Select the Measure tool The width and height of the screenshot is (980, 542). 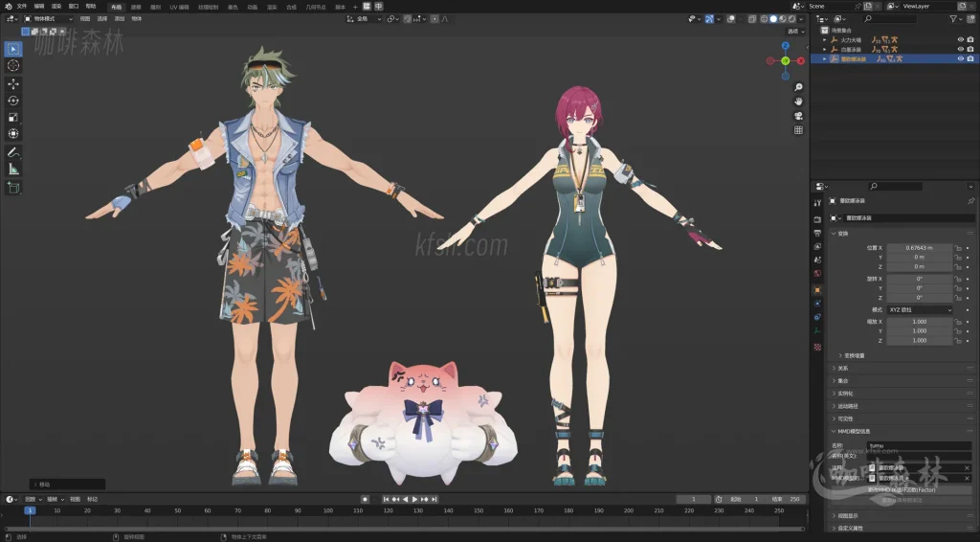click(x=13, y=169)
